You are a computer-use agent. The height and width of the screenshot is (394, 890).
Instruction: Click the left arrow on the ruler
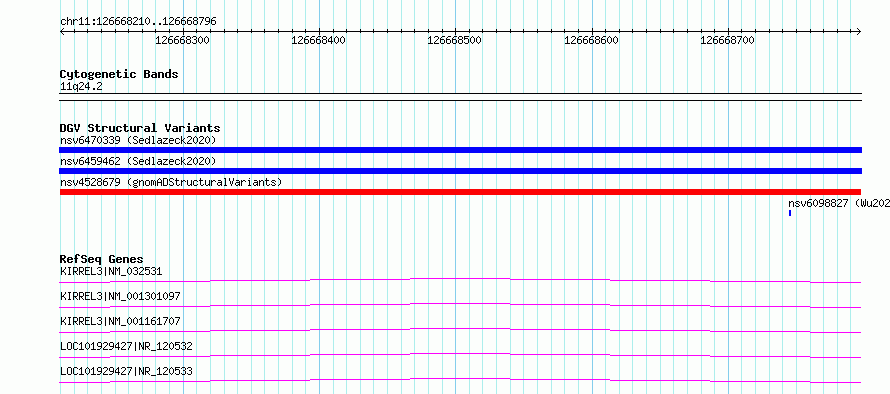tap(62, 31)
